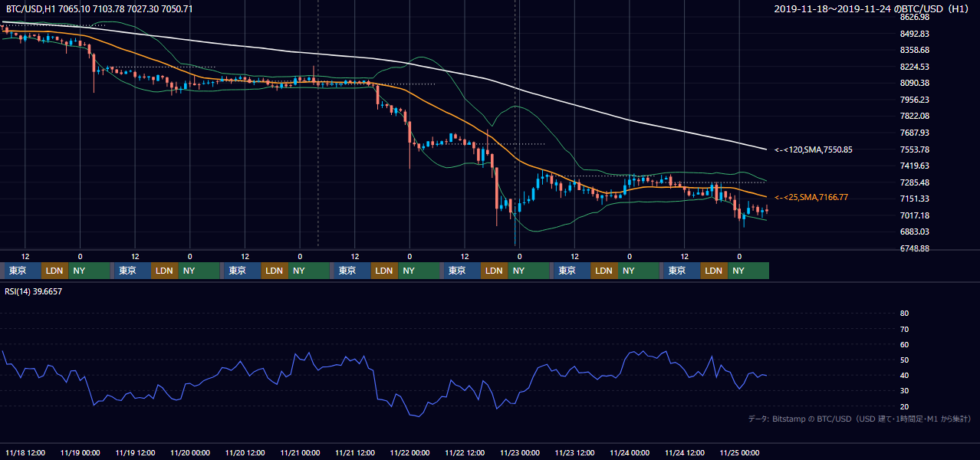Viewport: 980px width, 460px height.
Task: Select the 11/22 00:00 time label
Action: 410,452
